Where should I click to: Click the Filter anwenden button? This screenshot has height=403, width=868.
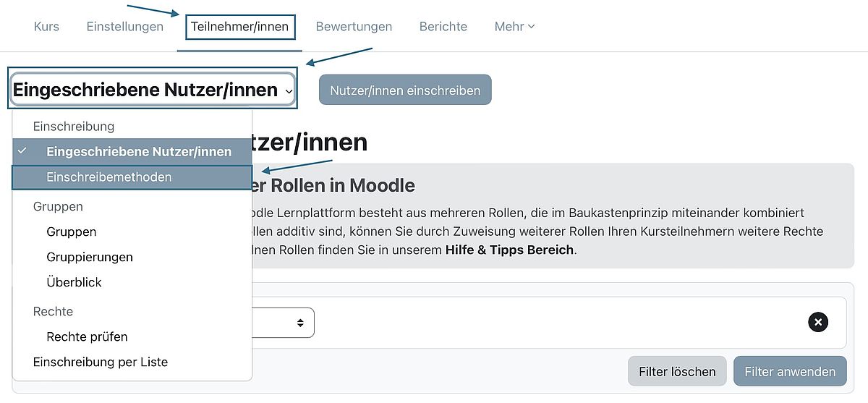[x=790, y=372]
